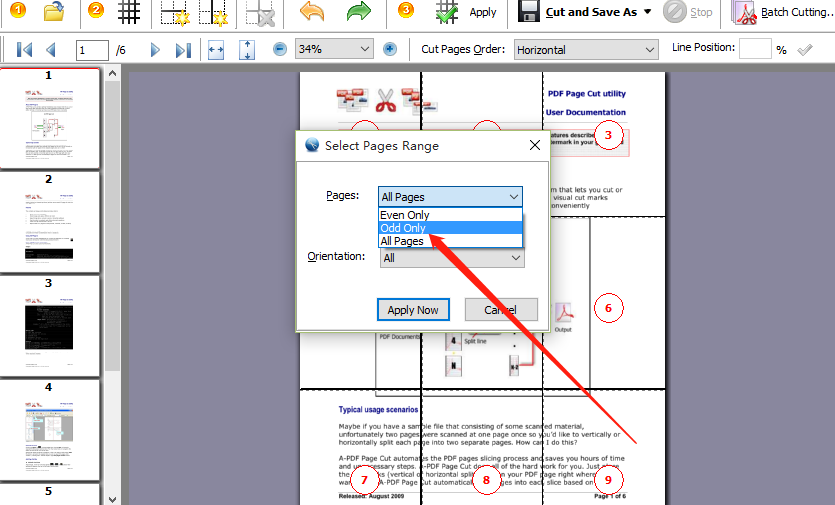Viewport: 835px width, 505px height.
Task: Click the fit width icon
Action: 216,50
